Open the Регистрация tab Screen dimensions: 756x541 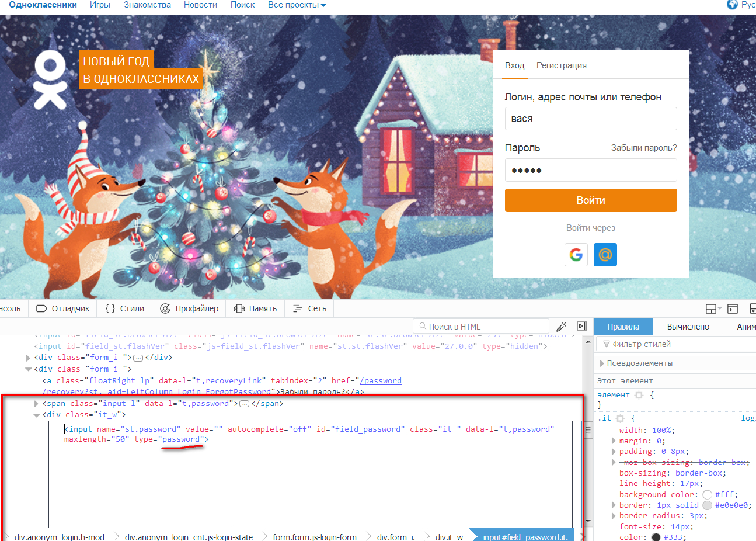[x=561, y=65]
